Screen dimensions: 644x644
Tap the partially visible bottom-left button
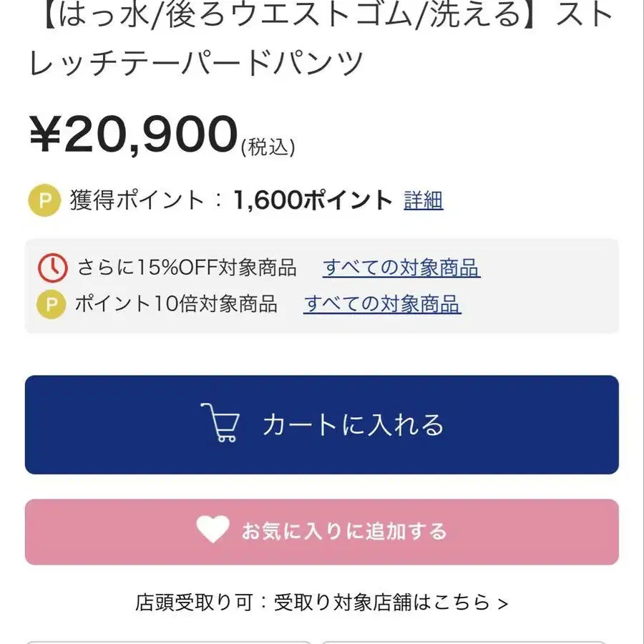point(168,640)
